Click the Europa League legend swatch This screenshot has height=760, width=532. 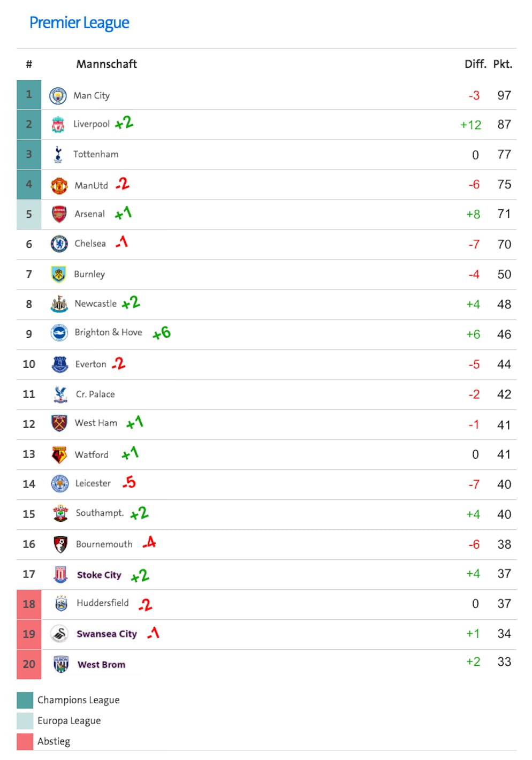25,721
